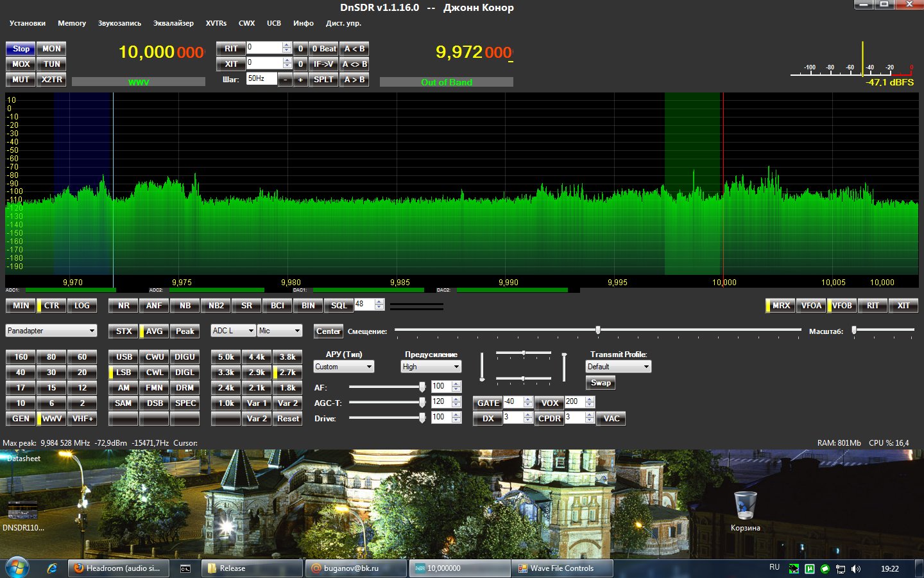Click the Windows Start orb
The image size is (924, 578).
17,568
